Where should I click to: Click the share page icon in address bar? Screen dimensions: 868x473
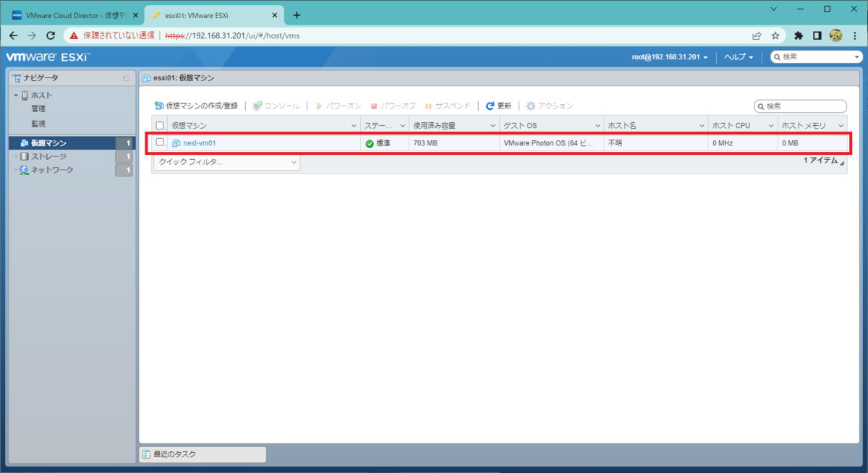pyautogui.click(x=757, y=35)
